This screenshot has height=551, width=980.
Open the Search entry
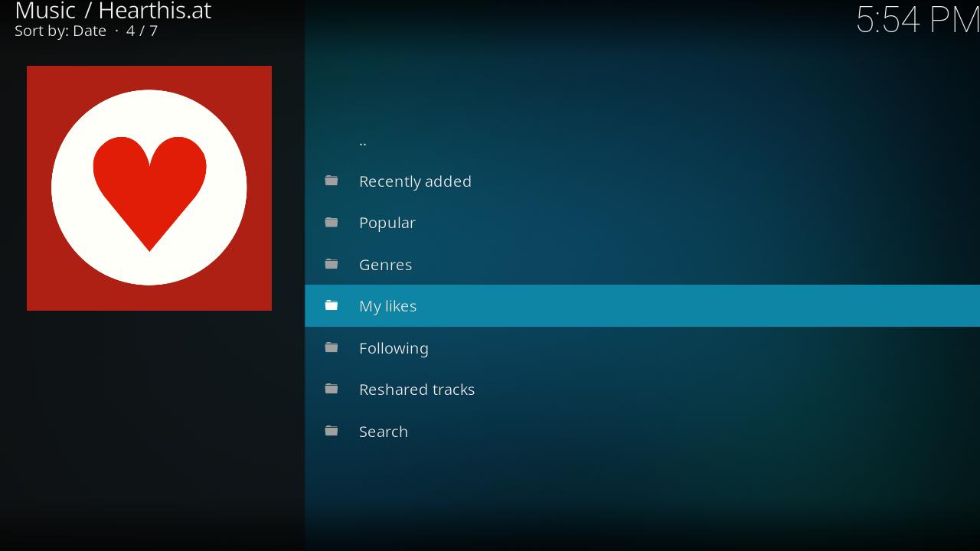tap(383, 432)
